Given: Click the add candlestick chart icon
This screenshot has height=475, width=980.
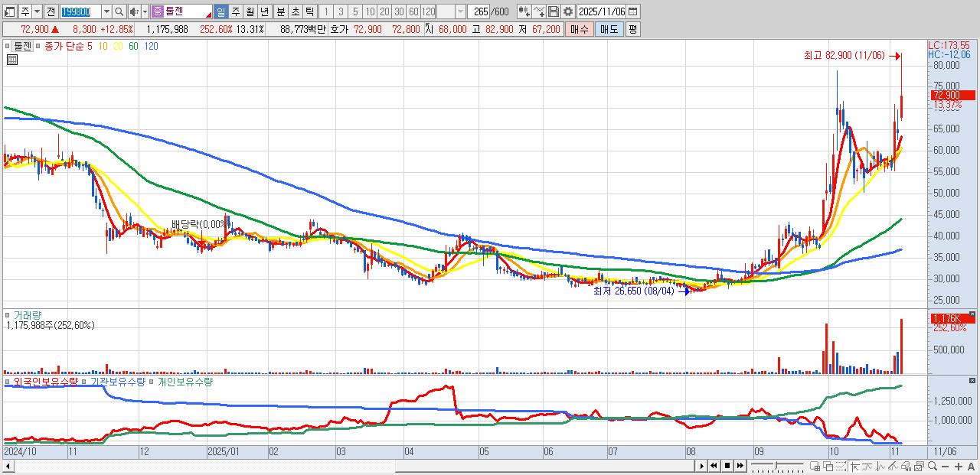Looking at the screenshot, I should pyautogui.click(x=524, y=12).
